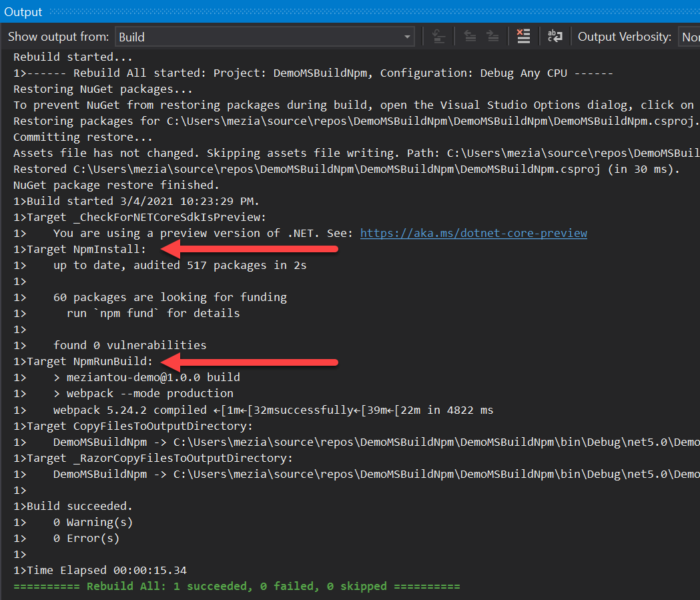This screenshot has height=600, width=700.
Task: Click the green 'Rebuild All' summary line
Action: point(236,586)
